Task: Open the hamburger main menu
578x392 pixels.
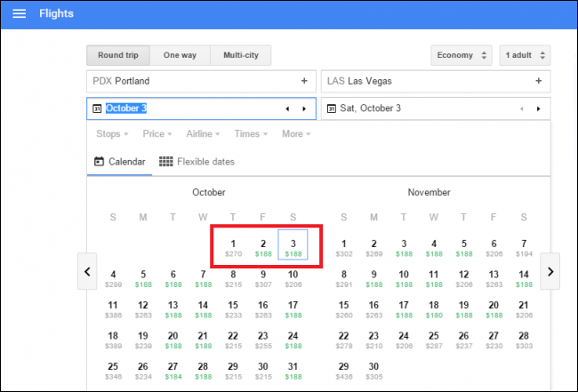Action: click(20, 13)
